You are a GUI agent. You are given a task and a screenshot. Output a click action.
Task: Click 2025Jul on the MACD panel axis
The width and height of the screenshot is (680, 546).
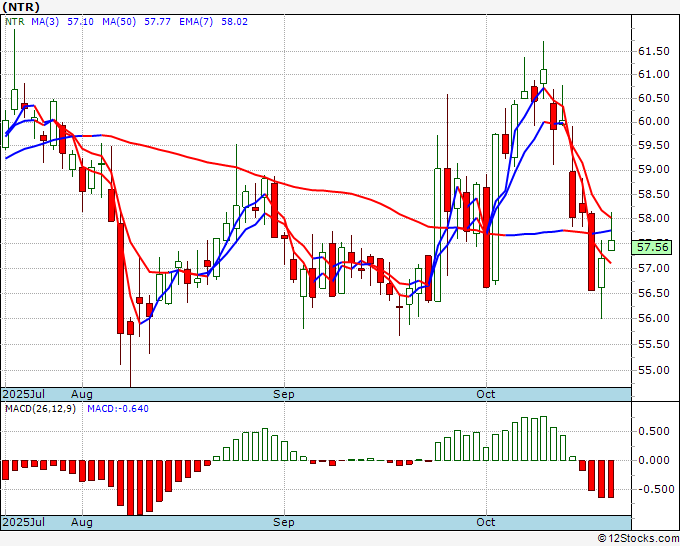point(24,522)
